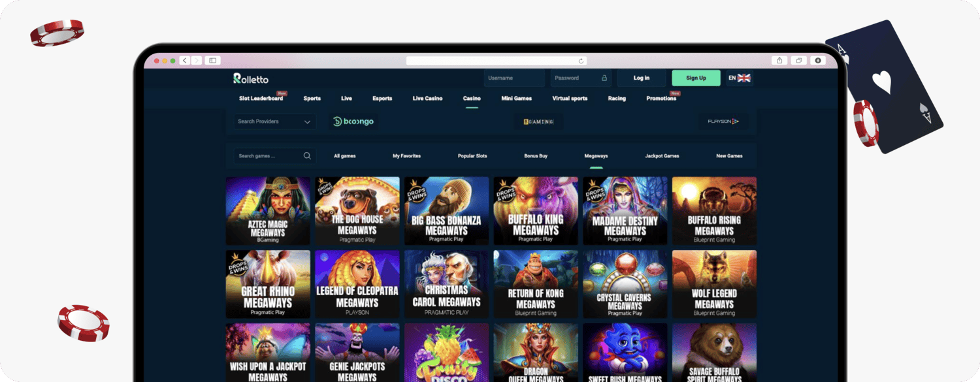The width and height of the screenshot is (980, 382).
Task: Open Christmas Carol Megaways game
Action: coord(446,284)
